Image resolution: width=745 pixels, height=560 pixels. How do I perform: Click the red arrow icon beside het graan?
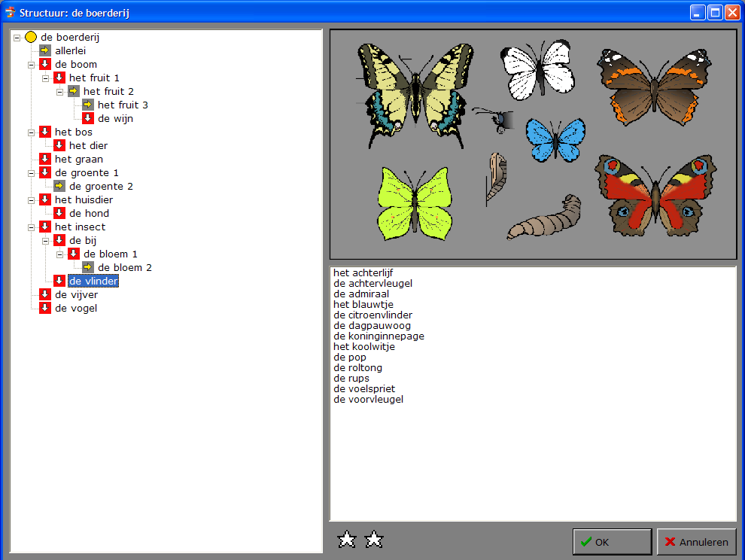coord(45,159)
